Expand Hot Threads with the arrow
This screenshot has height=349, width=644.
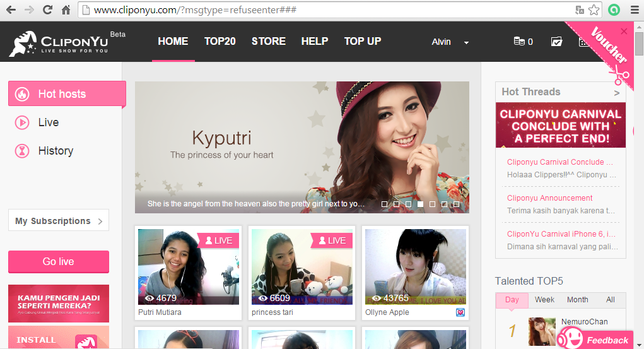pos(616,93)
